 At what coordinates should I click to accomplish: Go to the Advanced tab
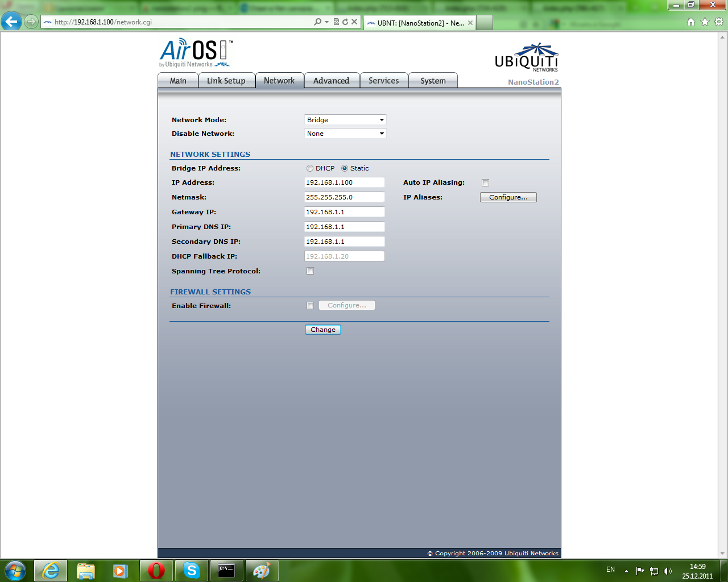tap(332, 81)
